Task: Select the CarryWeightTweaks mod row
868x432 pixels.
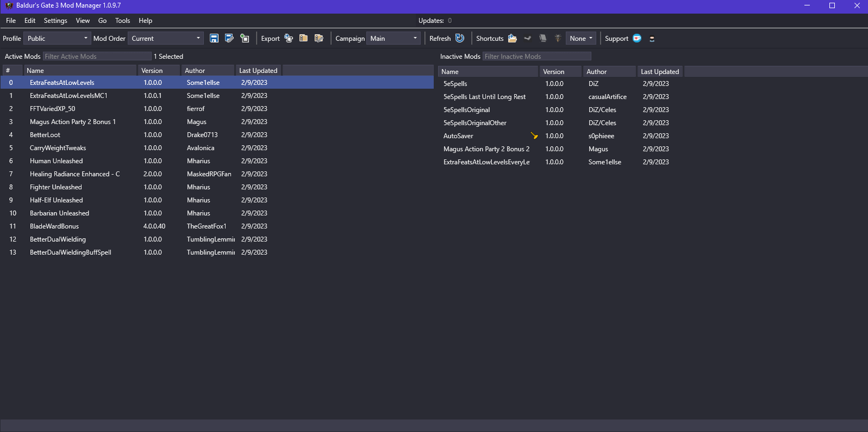Action: 217,147
